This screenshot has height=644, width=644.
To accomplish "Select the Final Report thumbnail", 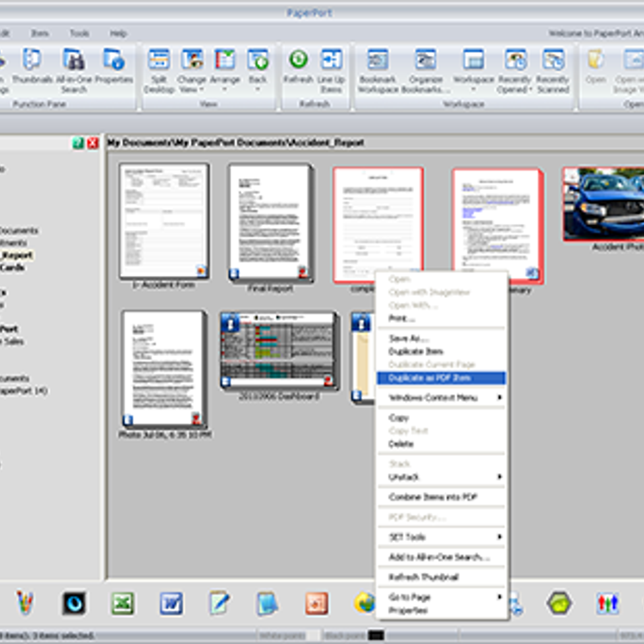I will (x=270, y=223).
